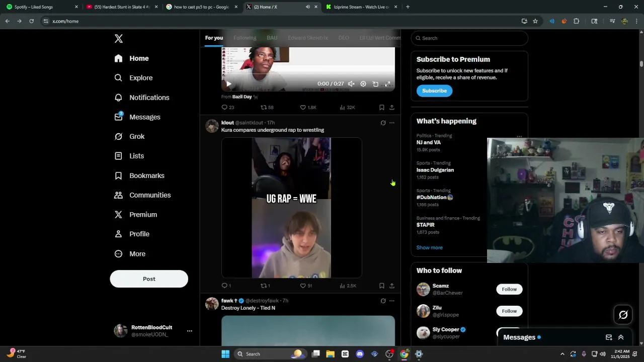
Task: Ask Grok about klout's post
Action: pos(383,123)
